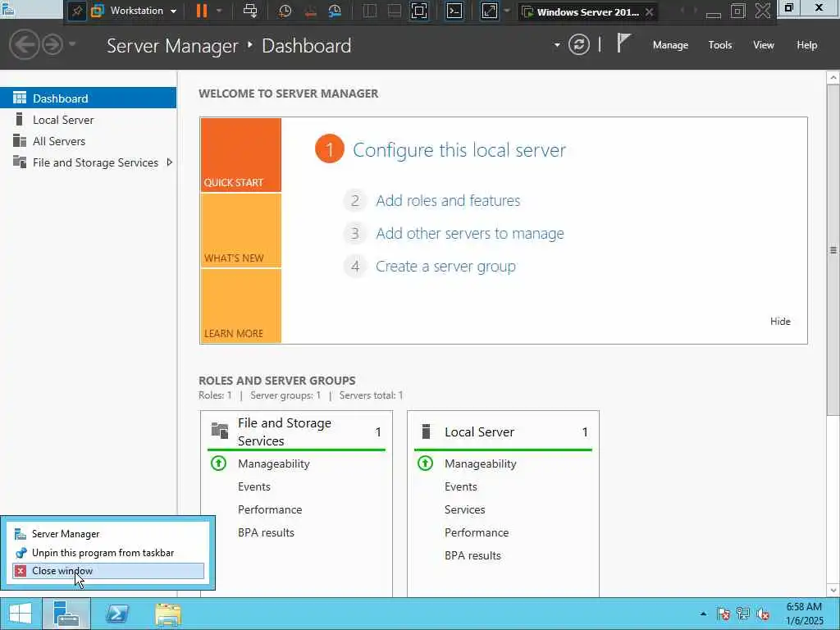The image size is (840, 630).
Task: Click Manageability status icon in File and Storage tile
Action: [x=218, y=463]
